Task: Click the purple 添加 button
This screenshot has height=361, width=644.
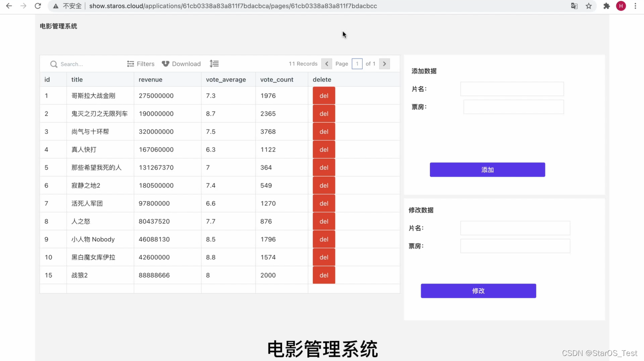Action: (488, 170)
